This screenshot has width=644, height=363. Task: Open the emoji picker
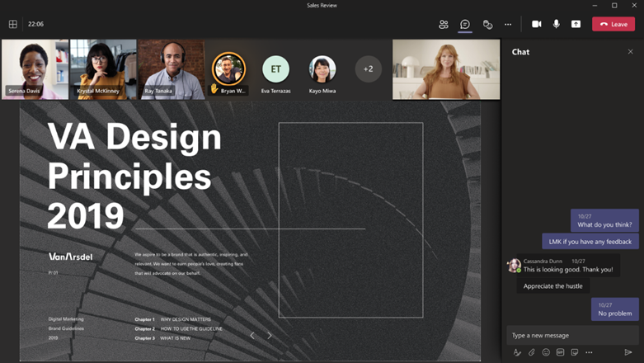click(x=546, y=352)
